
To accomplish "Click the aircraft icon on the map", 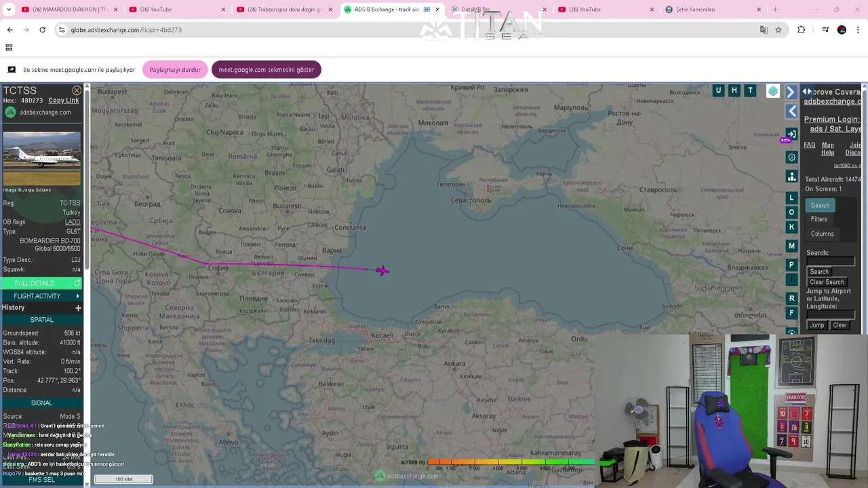I will click(382, 270).
